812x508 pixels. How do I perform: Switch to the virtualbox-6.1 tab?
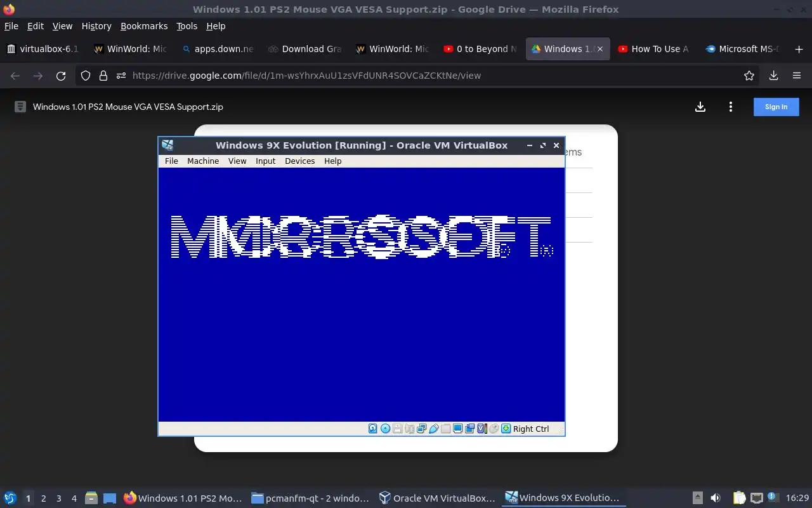pyautogui.click(x=43, y=49)
